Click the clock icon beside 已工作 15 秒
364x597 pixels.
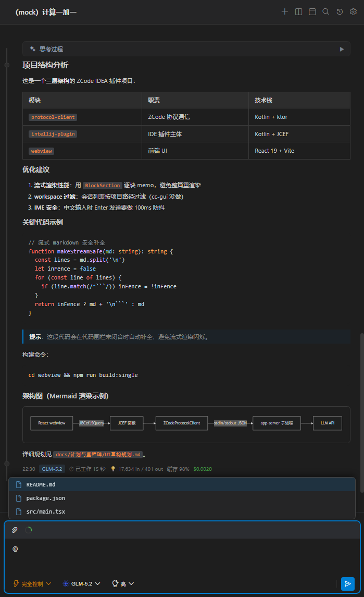pyautogui.click(x=71, y=469)
